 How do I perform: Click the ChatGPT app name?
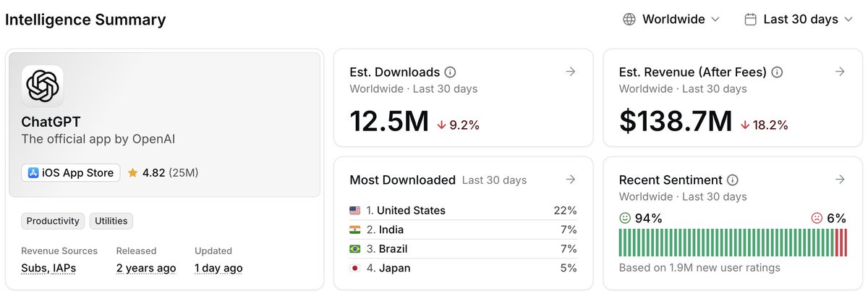point(50,122)
